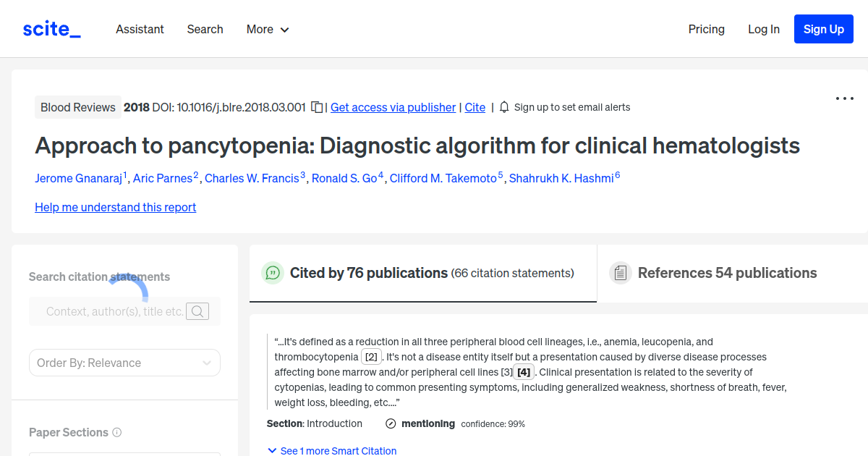The width and height of the screenshot is (868, 456).
Task: Open the More navigation dropdown
Action: coord(267,29)
